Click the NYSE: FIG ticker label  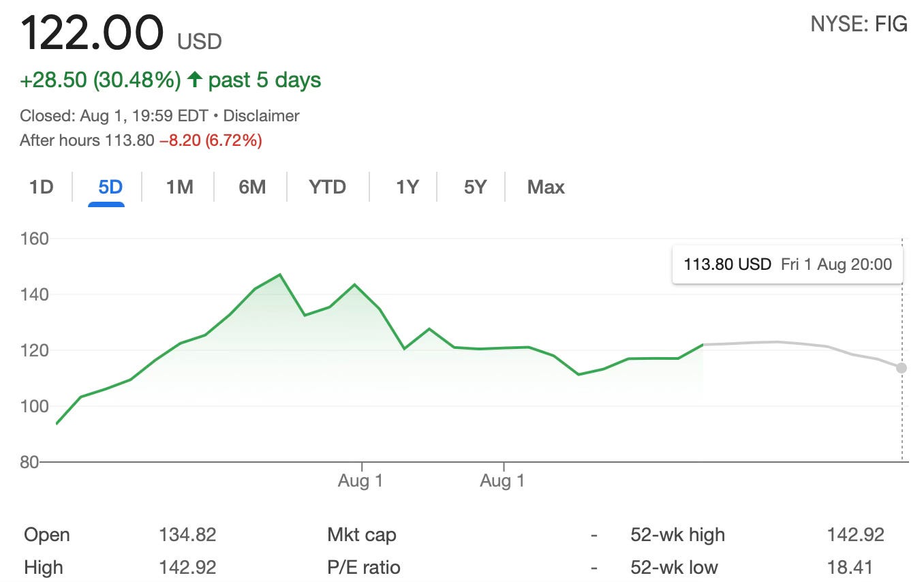[859, 24]
